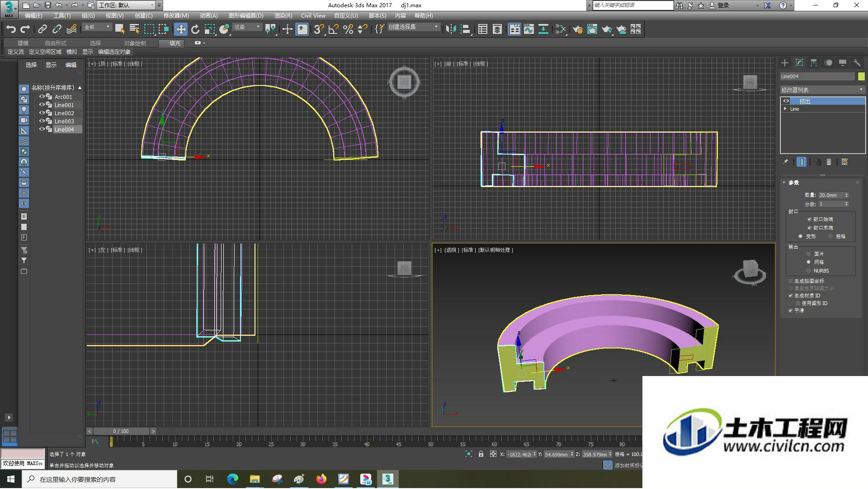The image size is (868, 489).
Task: Click 分段 spinner arrows
Action: coord(846,204)
